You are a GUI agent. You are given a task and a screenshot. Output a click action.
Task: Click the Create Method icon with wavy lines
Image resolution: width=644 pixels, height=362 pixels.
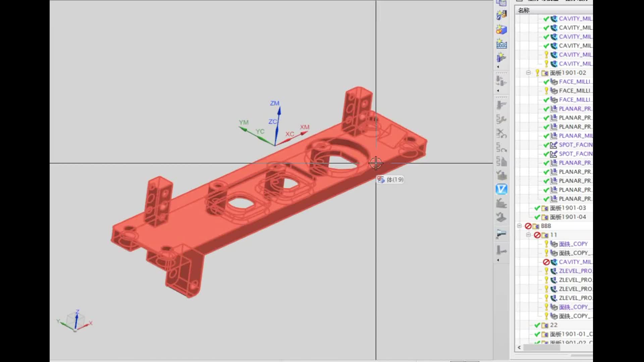pyautogui.click(x=501, y=44)
